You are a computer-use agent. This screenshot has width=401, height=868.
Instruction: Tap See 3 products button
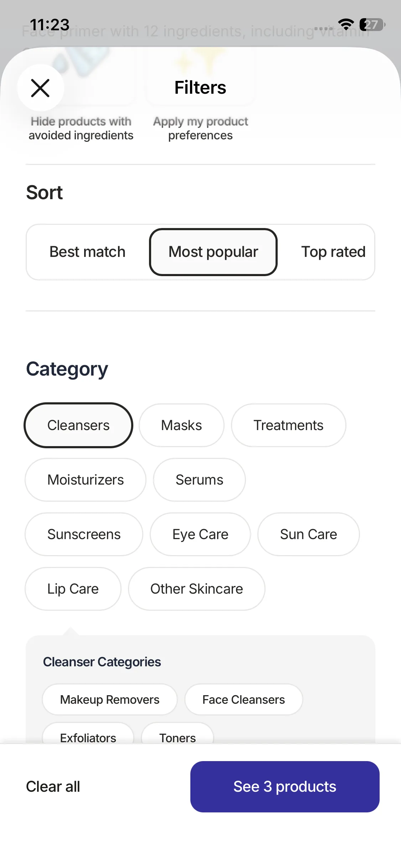tap(284, 787)
